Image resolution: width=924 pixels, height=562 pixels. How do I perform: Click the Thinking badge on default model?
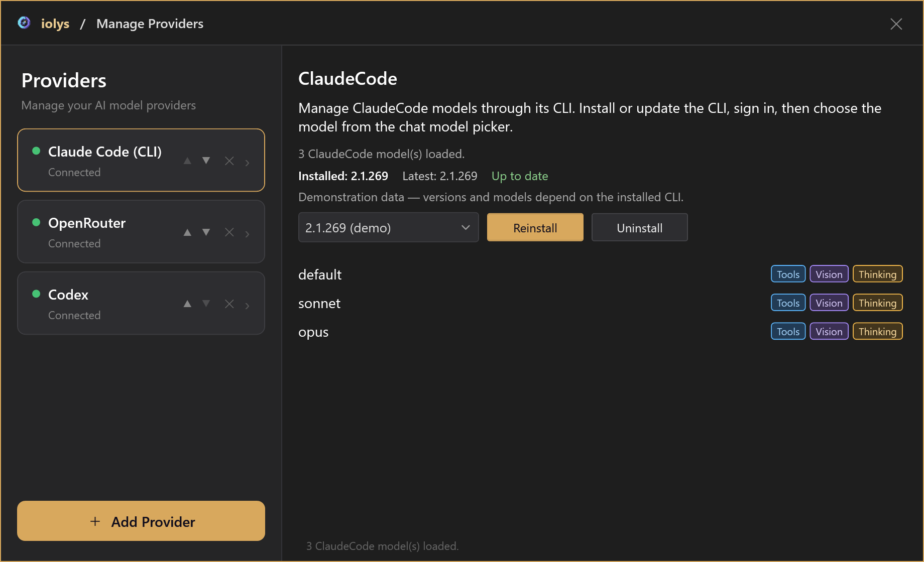point(878,274)
